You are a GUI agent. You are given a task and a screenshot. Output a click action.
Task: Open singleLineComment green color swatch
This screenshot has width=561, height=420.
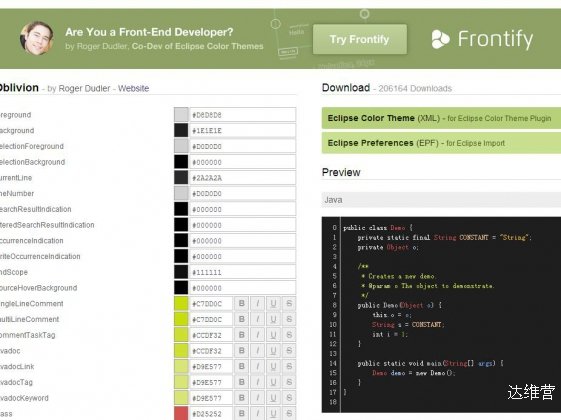[x=181, y=304]
